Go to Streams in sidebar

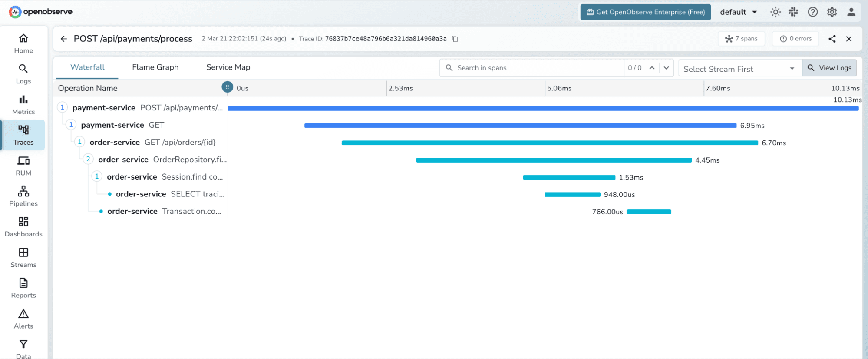pos(23,258)
